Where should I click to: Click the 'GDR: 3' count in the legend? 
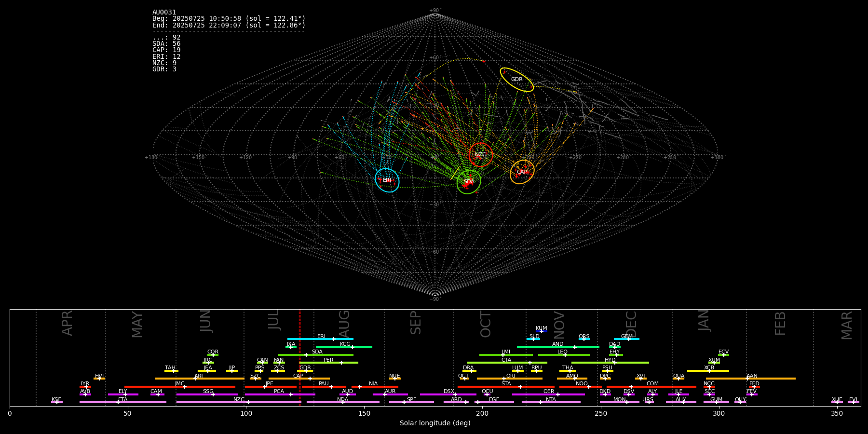click(164, 69)
